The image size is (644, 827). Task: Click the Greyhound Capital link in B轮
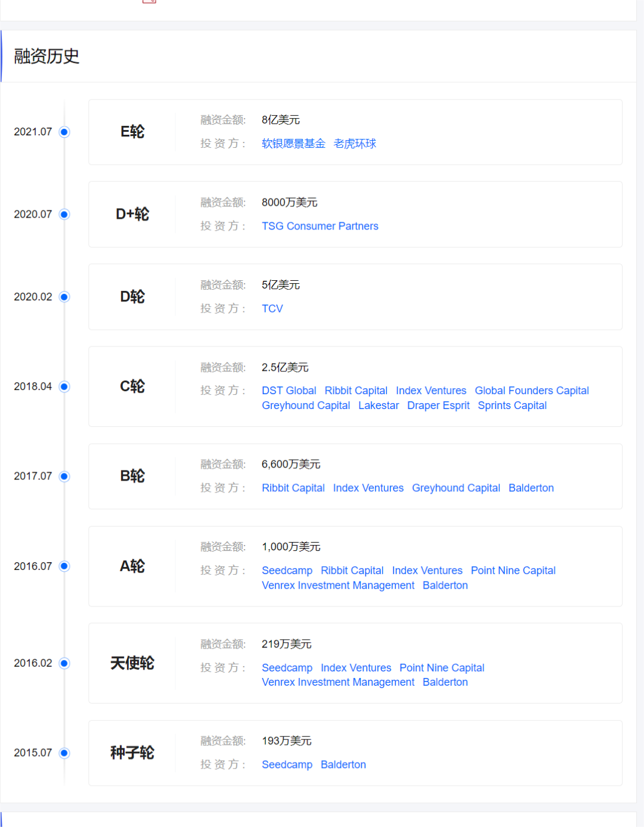coord(456,488)
